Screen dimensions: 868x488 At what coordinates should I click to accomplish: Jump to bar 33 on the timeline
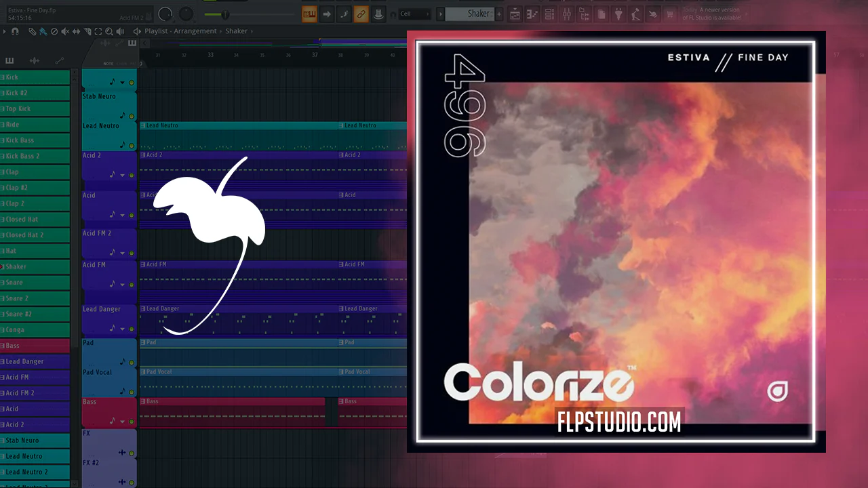(x=210, y=55)
